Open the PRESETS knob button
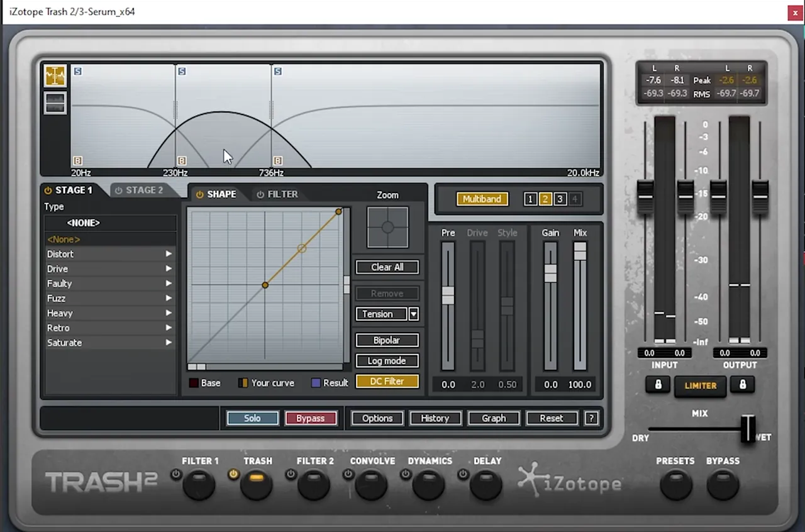Viewport: 805px width, 532px height. click(x=676, y=485)
